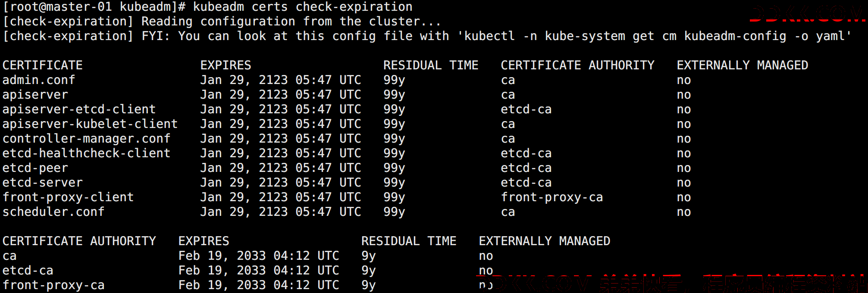Click the 'apiserver-kubelet-client' certificate name

coord(90,124)
